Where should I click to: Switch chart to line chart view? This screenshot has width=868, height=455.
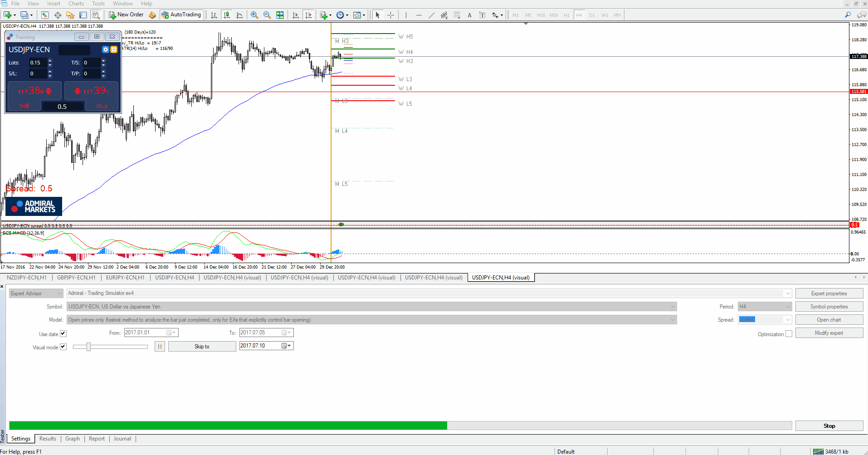(239, 15)
